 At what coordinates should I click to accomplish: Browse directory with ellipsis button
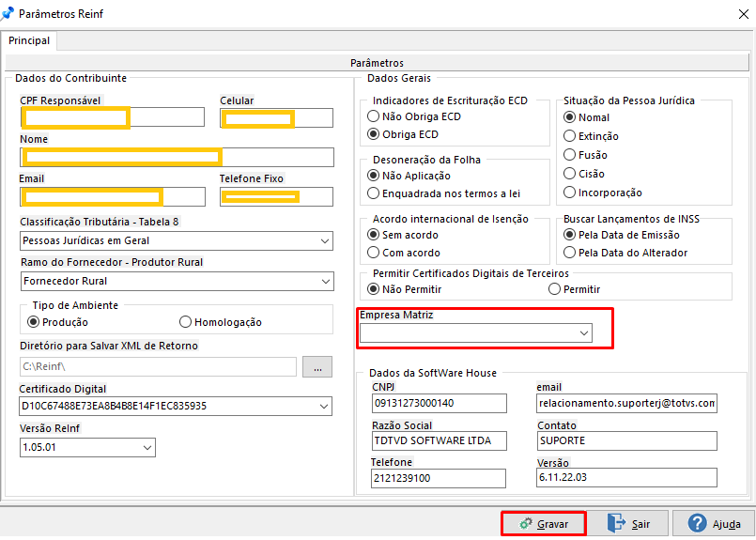[x=317, y=367]
